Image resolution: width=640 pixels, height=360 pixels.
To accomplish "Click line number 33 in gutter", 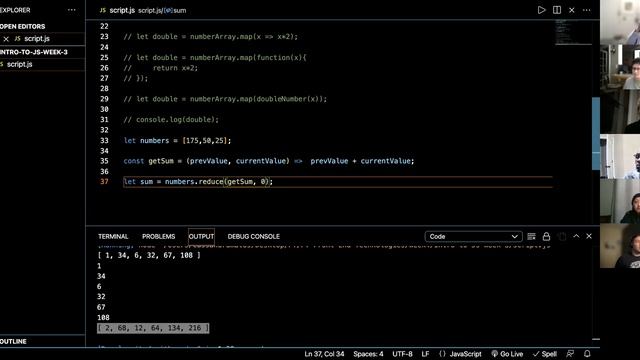I will [x=104, y=141].
